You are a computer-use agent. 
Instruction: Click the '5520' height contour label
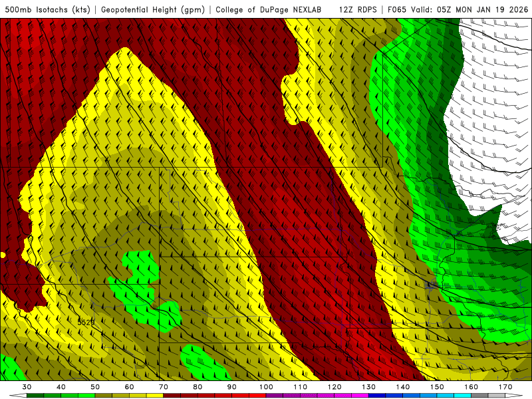pyautogui.click(x=86, y=322)
